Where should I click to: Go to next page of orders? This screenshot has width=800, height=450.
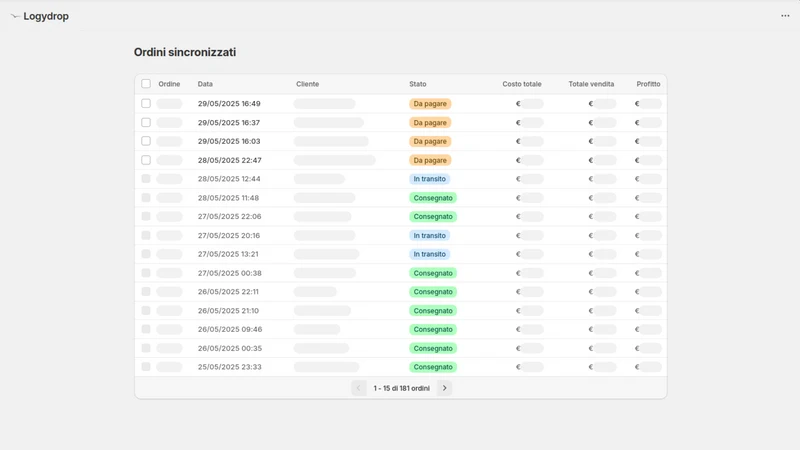pyautogui.click(x=444, y=388)
